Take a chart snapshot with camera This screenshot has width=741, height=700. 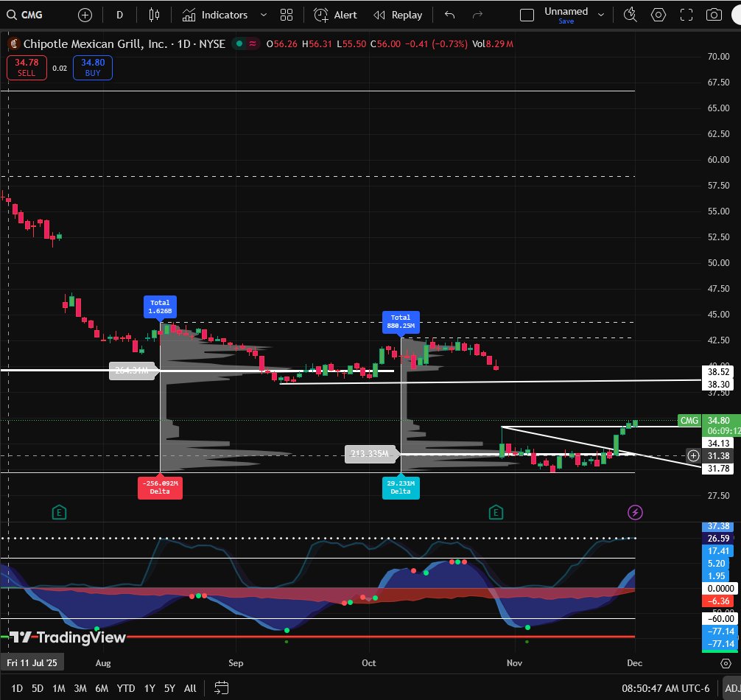(x=714, y=15)
